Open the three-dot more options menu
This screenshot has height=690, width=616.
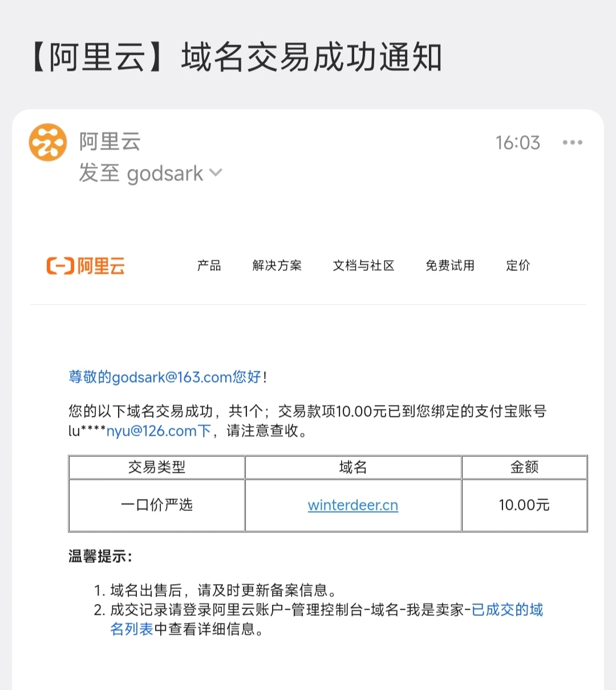tap(572, 143)
